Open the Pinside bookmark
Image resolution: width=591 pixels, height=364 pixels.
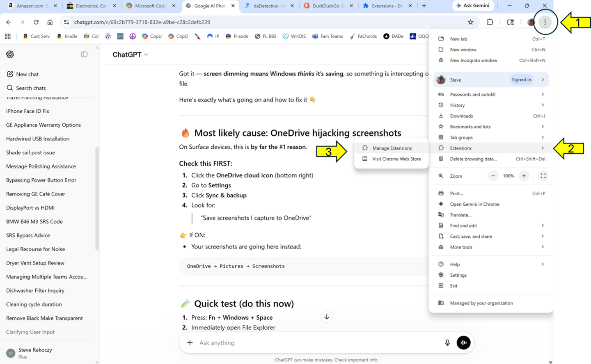237,36
